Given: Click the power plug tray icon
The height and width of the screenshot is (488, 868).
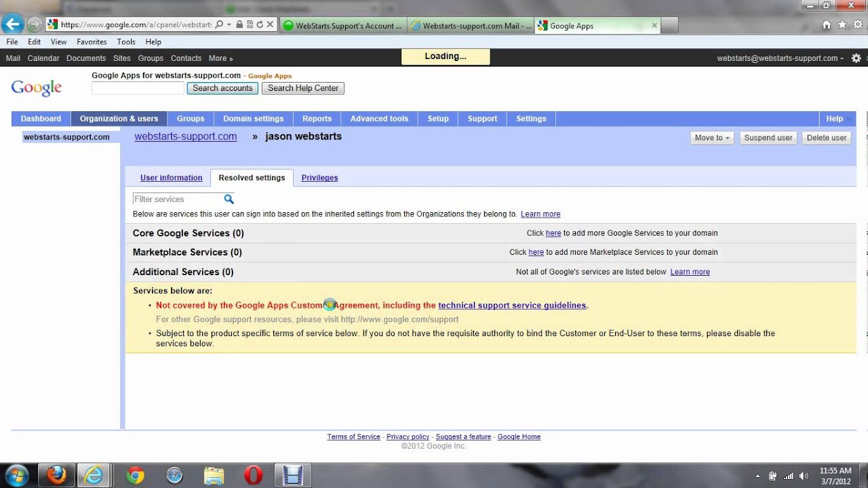Looking at the screenshot, I should [773, 476].
